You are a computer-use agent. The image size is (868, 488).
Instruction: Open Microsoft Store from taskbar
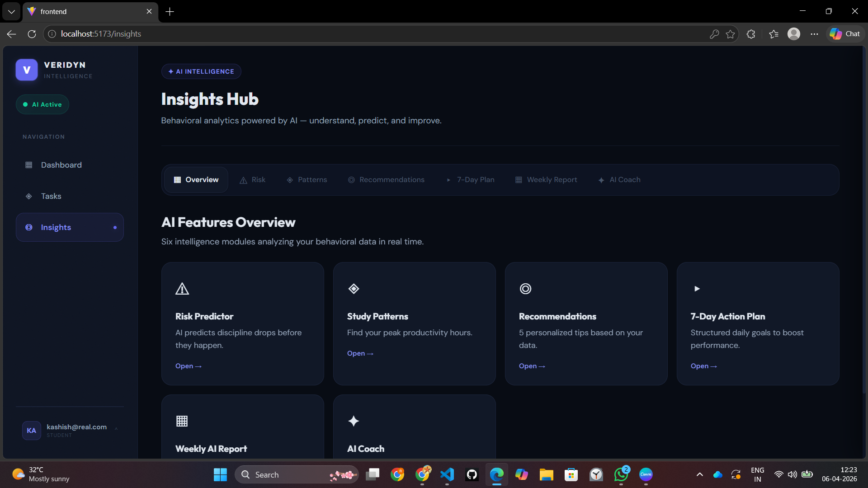(x=571, y=474)
